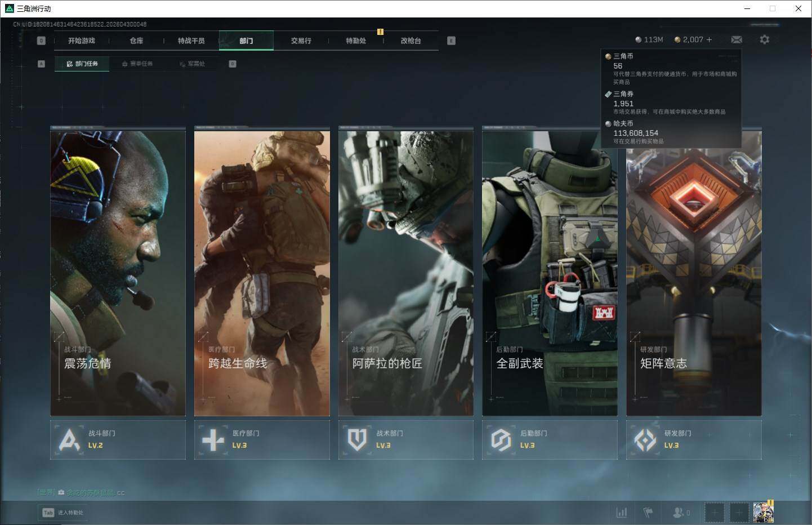Viewport: 812px width, 525px height.
Task: Open the mail inbox envelope icon
Action: (736, 39)
